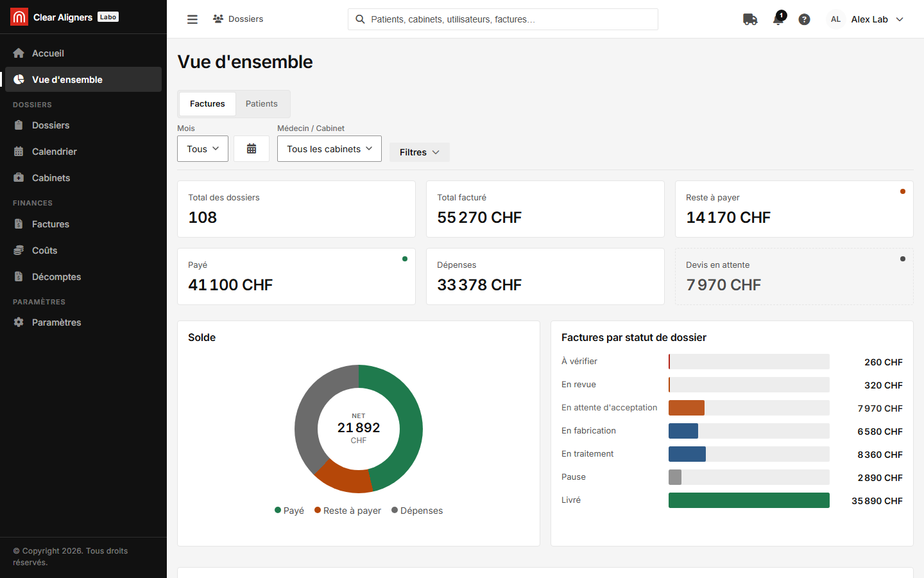The width and height of the screenshot is (924, 578).
Task: Toggle the Payé legend item
Action: coord(289,511)
